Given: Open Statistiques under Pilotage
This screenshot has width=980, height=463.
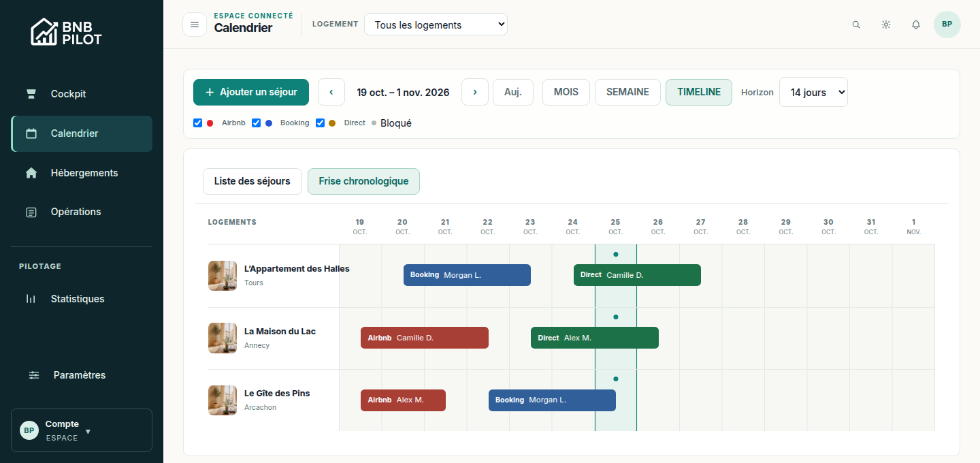Looking at the screenshot, I should 82,299.
